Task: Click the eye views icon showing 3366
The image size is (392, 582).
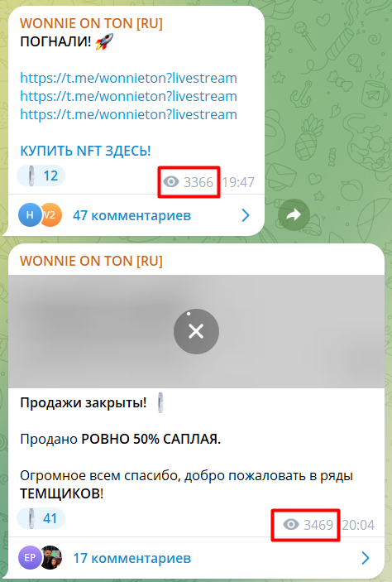Action: click(x=171, y=182)
